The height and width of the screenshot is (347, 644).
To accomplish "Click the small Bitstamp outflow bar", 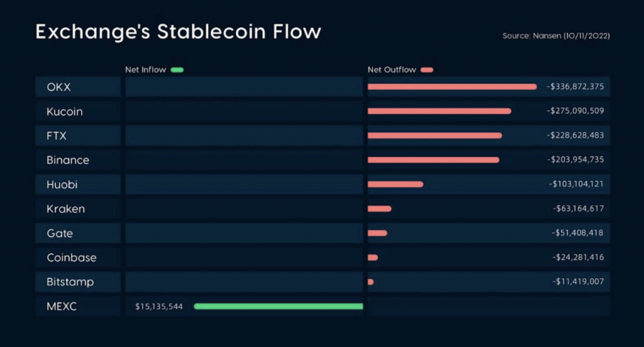I will [x=370, y=282].
